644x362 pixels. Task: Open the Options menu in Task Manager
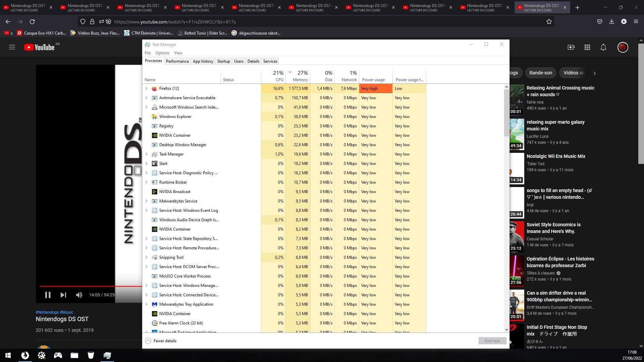click(x=162, y=53)
